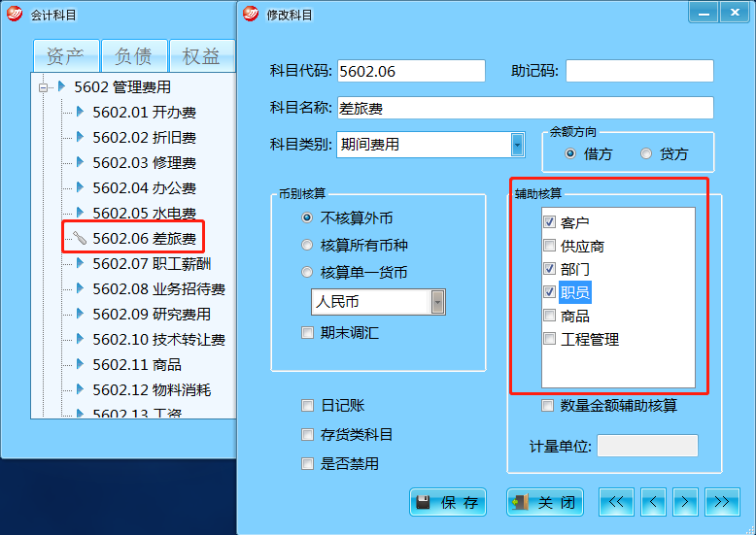
Task: Select 5602.05 水电费 in the tree
Action: click(x=144, y=213)
